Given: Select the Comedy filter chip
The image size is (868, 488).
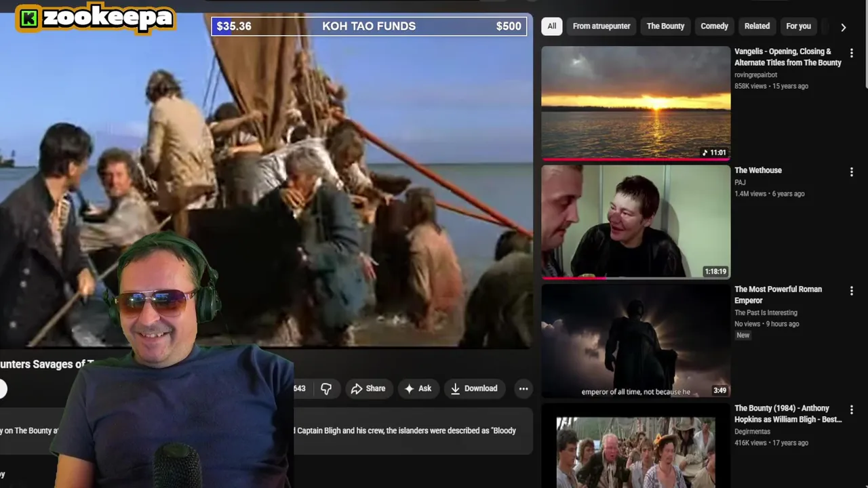Looking at the screenshot, I should click(714, 26).
